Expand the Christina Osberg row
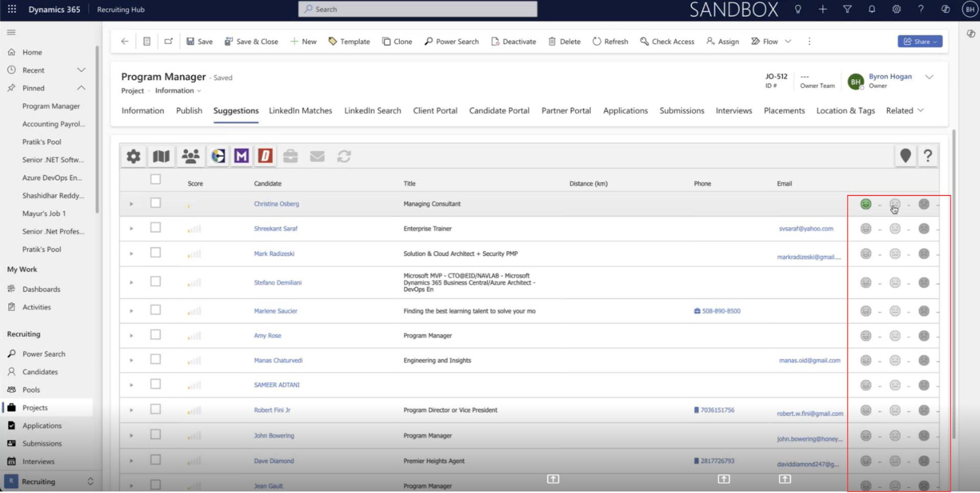Image resolution: width=980 pixels, height=493 pixels. (x=131, y=204)
